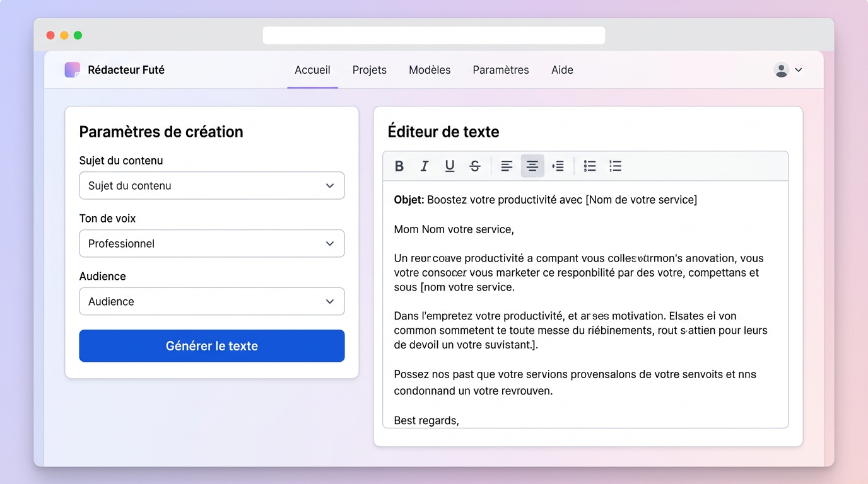Click the 'Éditeur de texte' heading
Viewport: 868px width, 484px height.
(x=443, y=132)
